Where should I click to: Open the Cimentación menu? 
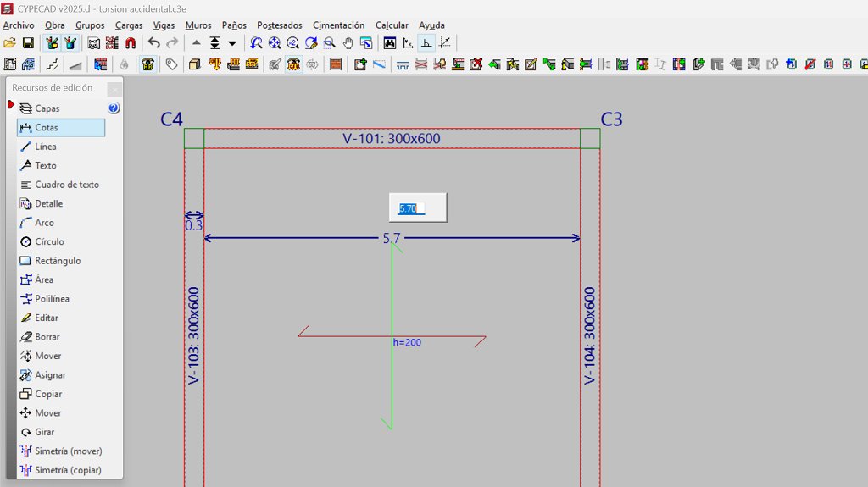click(x=338, y=25)
